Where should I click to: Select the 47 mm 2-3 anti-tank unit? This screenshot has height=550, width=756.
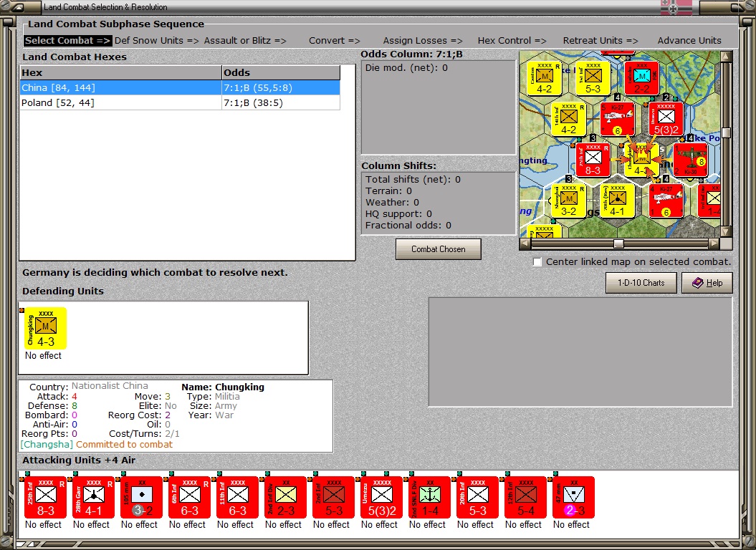click(573, 498)
